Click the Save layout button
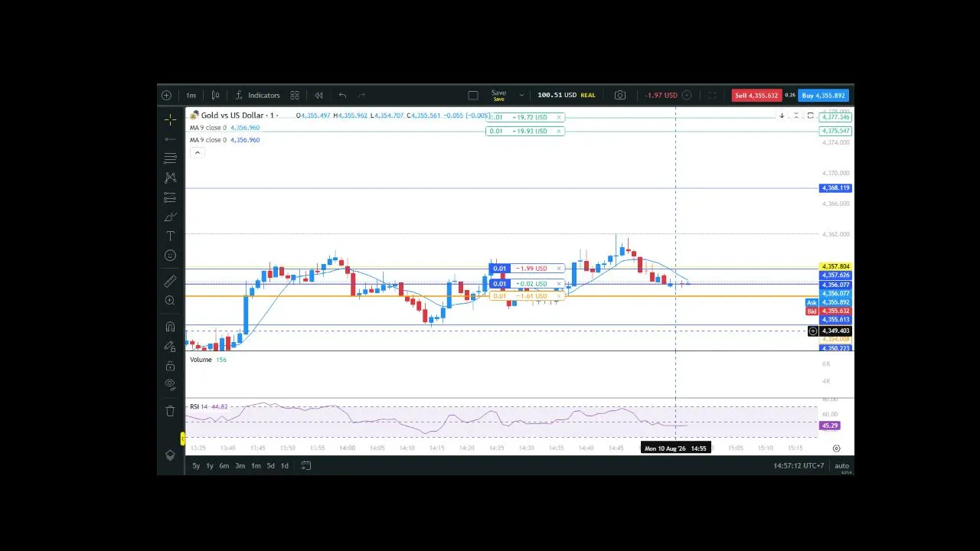The height and width of the screenshot is (551, 980). coord(498,96)
